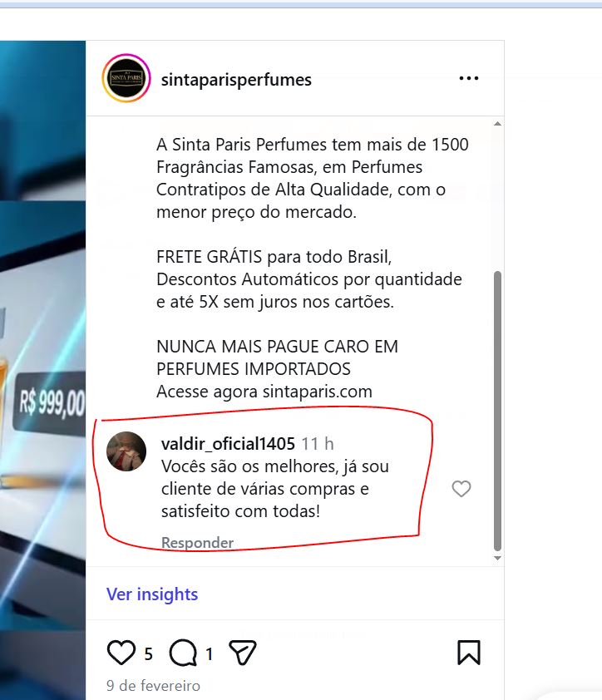
Task: Open valdir_oficial1405's profile avatar
Action: (x=126, y=451)
